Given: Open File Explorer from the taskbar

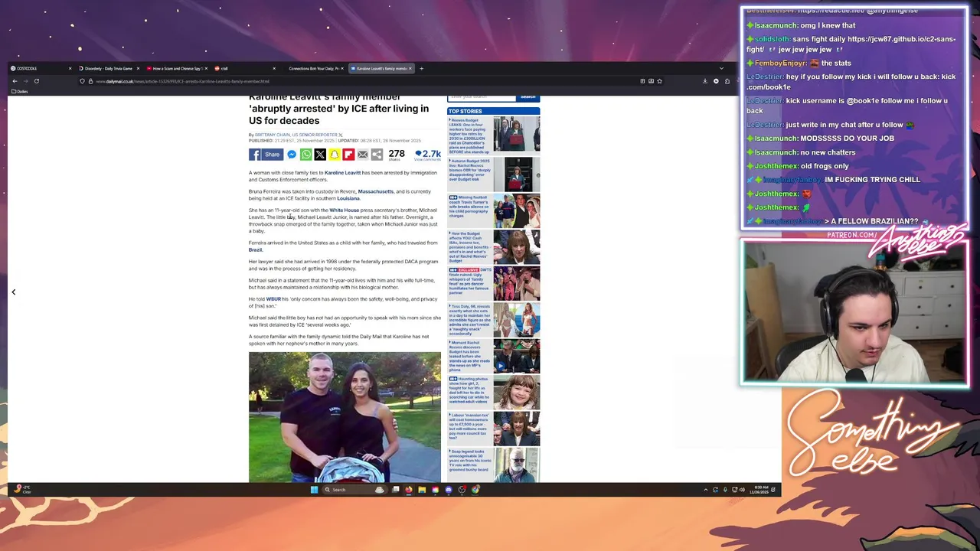Looking at the screenshot, I should pyautogui.click(x=422, y=490).
